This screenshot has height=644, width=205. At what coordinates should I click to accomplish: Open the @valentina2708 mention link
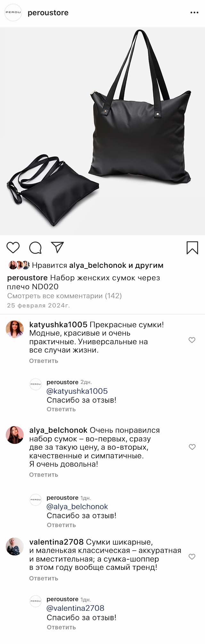76,608
